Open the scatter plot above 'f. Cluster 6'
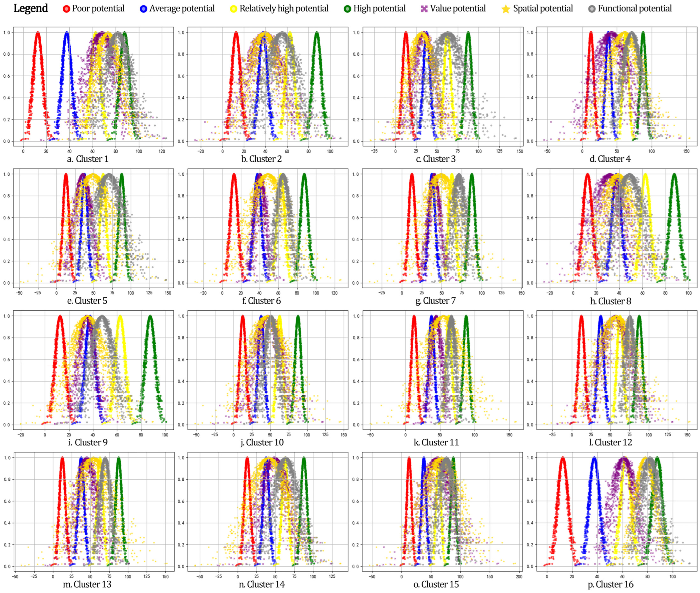 point(268,228)
